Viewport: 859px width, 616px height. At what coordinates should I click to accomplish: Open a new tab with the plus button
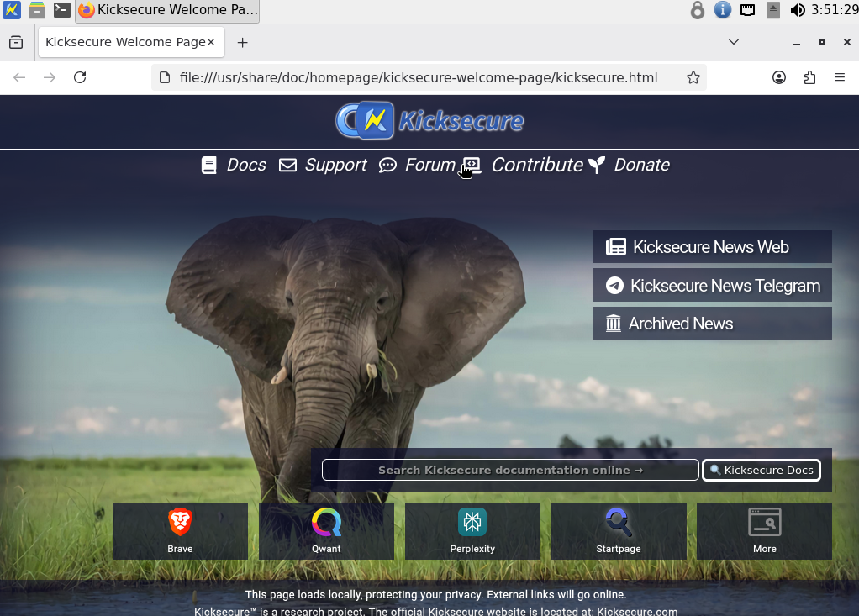(242, 42)
